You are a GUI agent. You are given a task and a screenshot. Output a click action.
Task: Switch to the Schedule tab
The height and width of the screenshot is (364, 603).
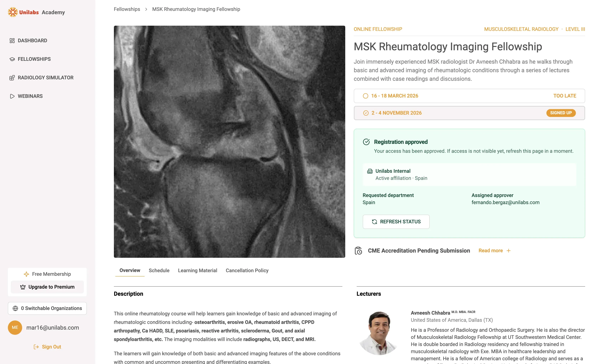pyautogui.click(x=159, y=270)
